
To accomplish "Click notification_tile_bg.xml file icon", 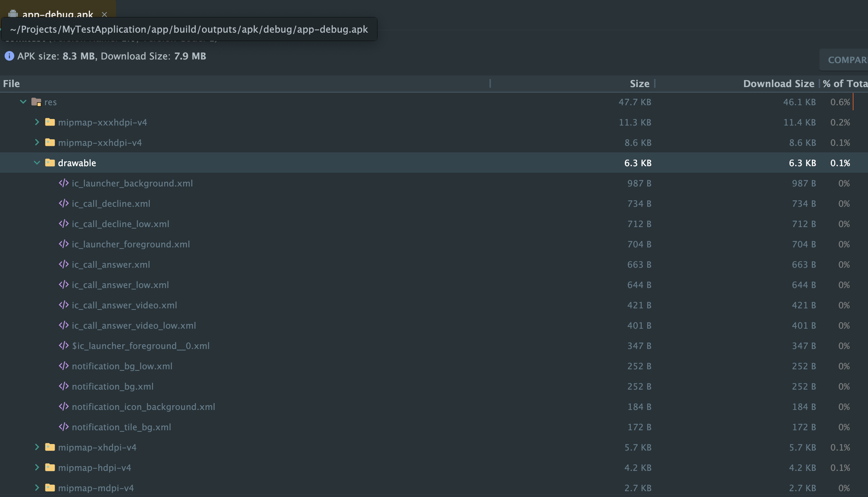I will click(64, 427).
